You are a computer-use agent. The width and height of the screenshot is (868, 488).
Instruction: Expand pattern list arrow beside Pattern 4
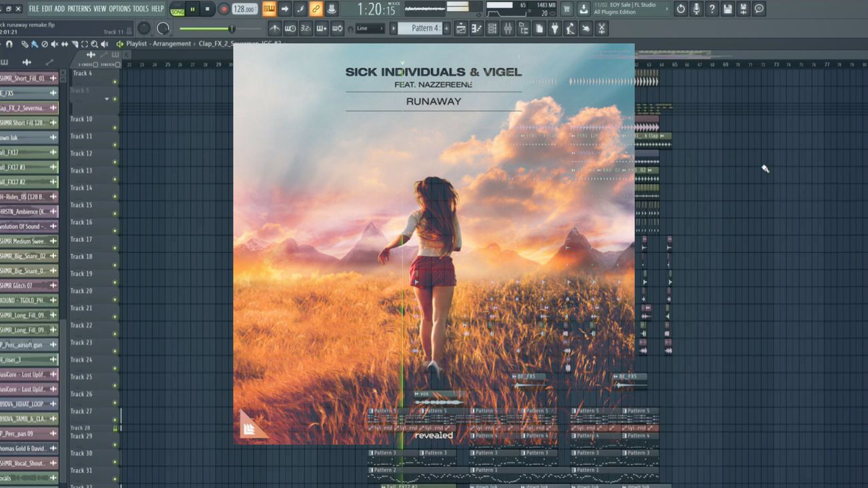(394, 29)
